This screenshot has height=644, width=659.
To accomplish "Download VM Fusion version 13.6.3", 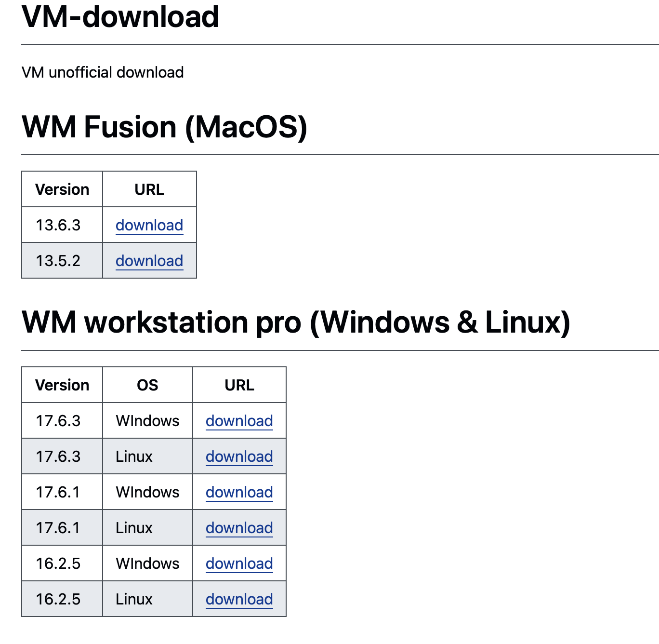I will pyautogui.click(x=149, y=225).
